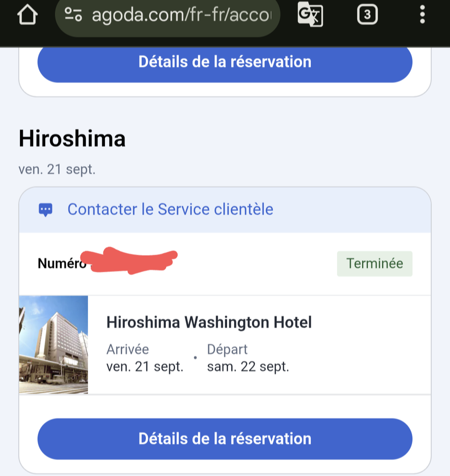Select the agoda.com address bar text

tap(182, 14)
